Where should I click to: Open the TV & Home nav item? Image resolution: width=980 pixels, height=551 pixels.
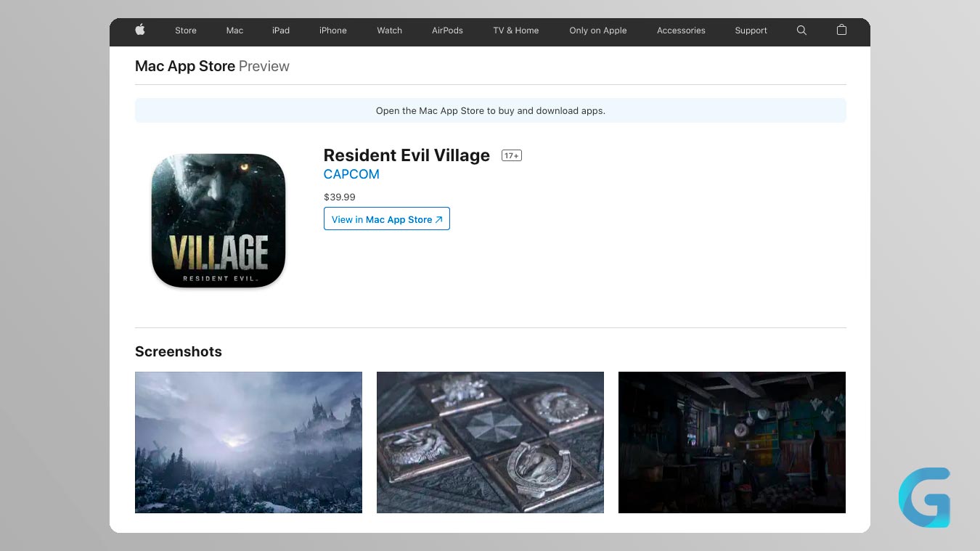coord(516,30)
